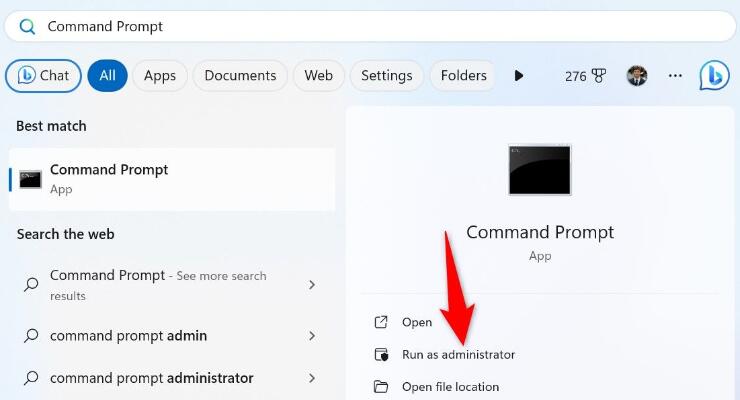The image size is (740, 400).
Task: Expand the chevron for See more search results
Action: pos(312,284)
